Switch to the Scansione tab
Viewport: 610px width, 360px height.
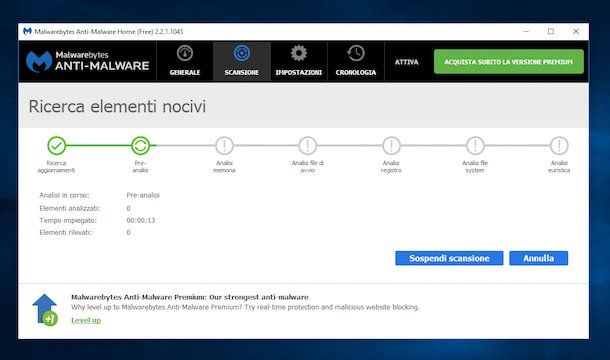242,61
